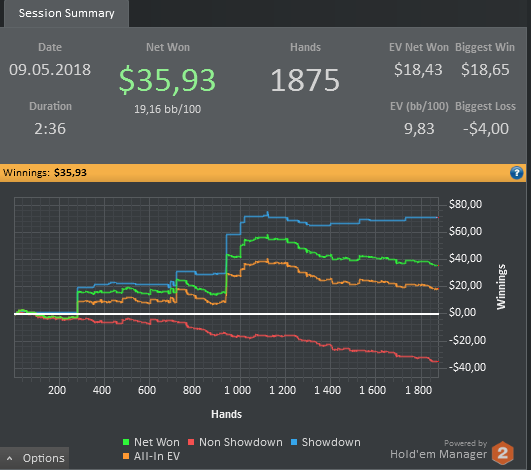This screenshot has height=470, width=531.
Task: Click the -$40,00 axis label
Action: (x=467, y=367)
